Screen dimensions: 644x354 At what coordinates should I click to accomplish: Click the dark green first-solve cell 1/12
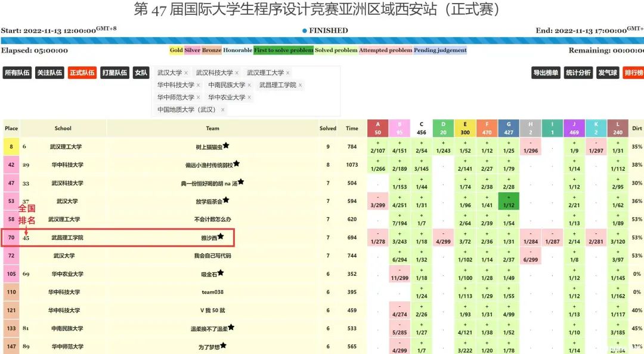(509, 201)
